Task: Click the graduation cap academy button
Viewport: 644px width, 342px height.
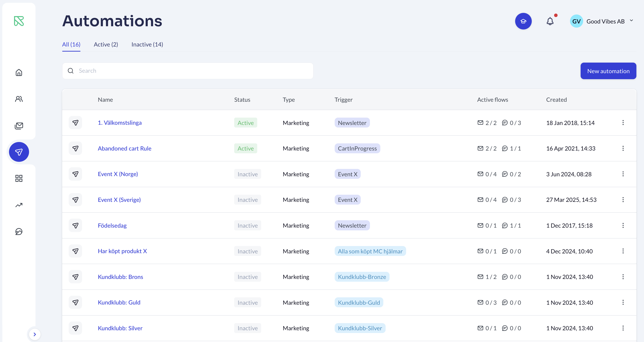Action: (x=523, y=21)
